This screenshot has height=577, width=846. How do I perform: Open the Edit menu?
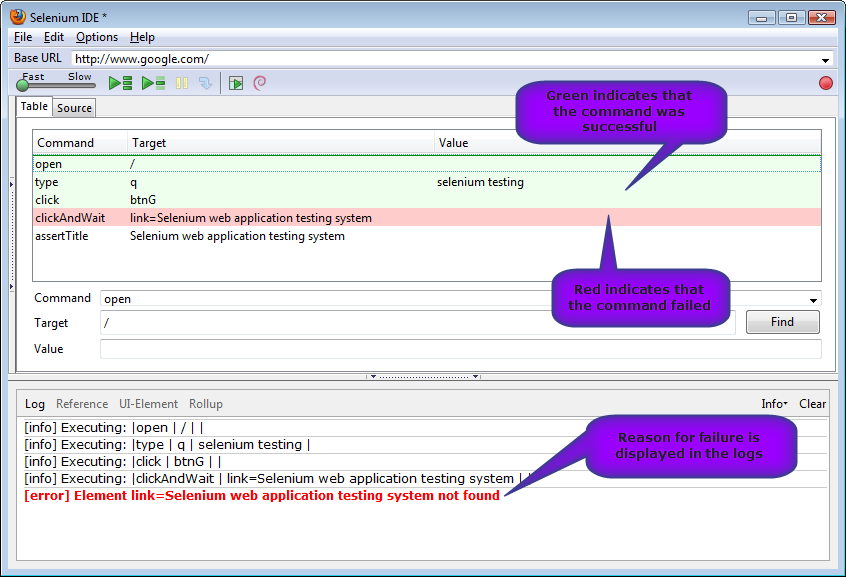(x=54, y=37)
